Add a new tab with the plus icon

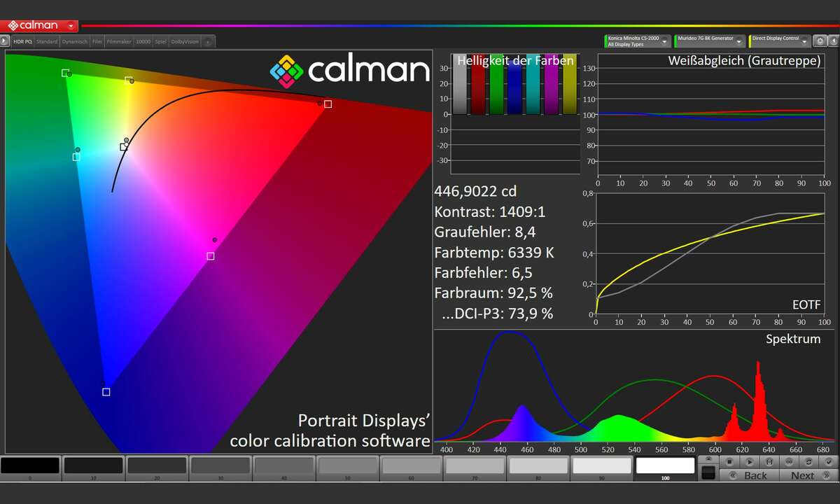[x=208, y=42]
